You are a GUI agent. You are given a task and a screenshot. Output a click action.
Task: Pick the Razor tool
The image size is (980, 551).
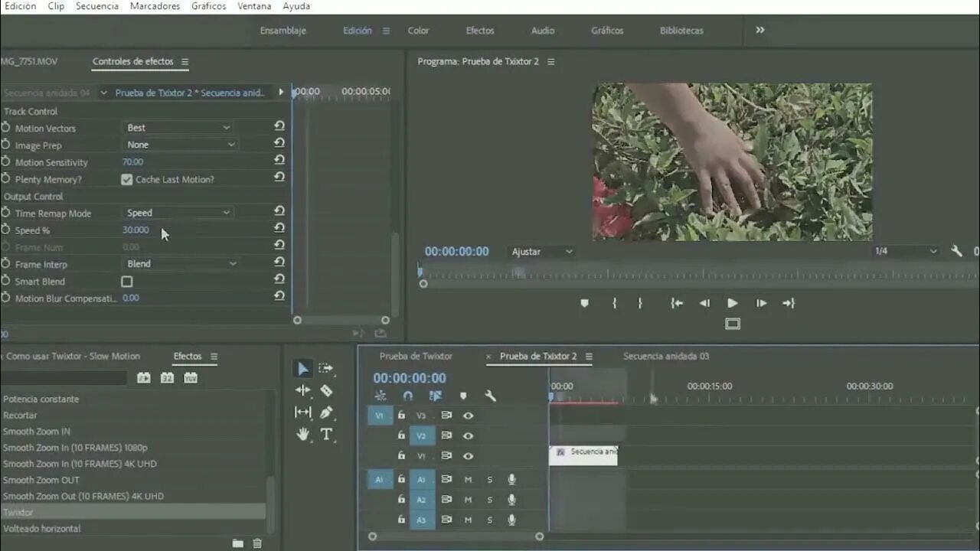326,390
